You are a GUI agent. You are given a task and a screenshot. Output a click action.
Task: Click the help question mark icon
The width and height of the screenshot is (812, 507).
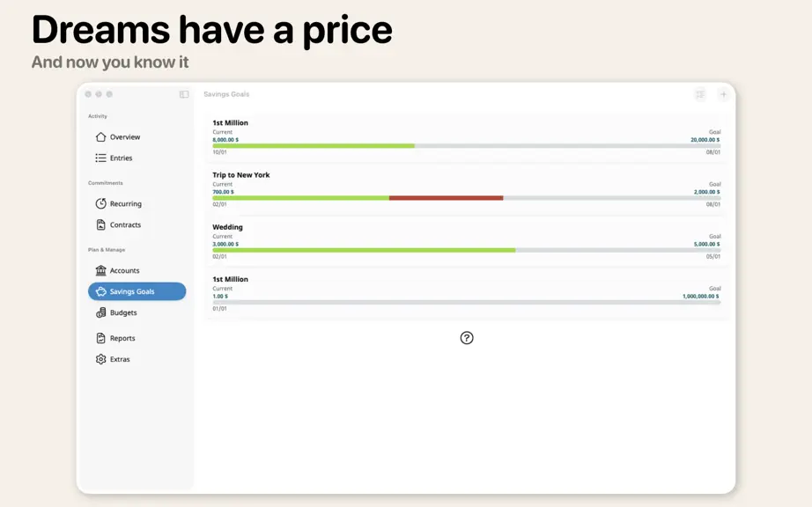click(467, 338)
